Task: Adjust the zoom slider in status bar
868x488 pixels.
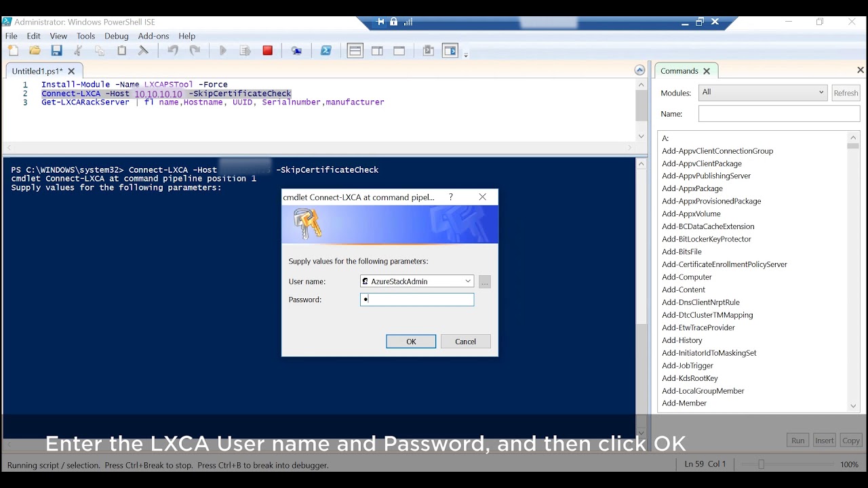Action: [x=761, y=464]
